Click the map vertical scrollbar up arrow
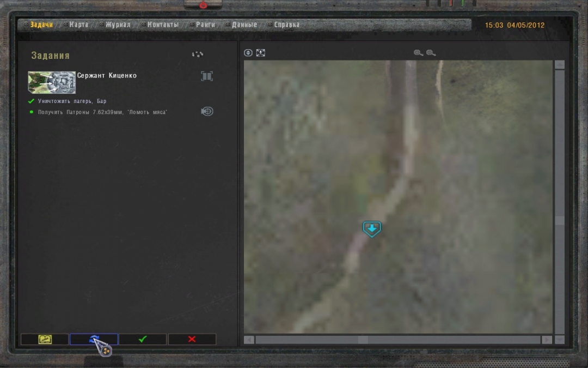 [560, 65]
